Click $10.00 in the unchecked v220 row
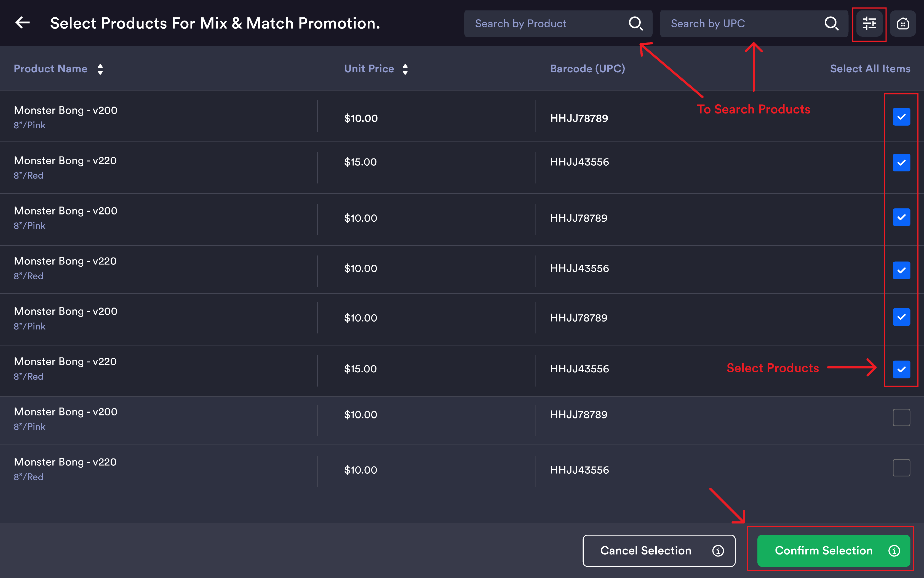The height and width of the screenshot is (578, 924). (x=360, y=470)
